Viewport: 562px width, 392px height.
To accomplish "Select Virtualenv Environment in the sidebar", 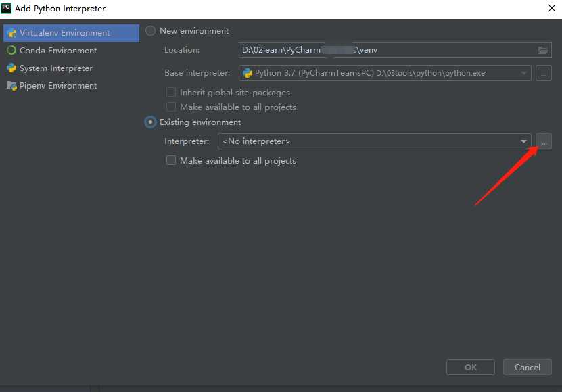I will pyautogui.click(x=71, y=33).
